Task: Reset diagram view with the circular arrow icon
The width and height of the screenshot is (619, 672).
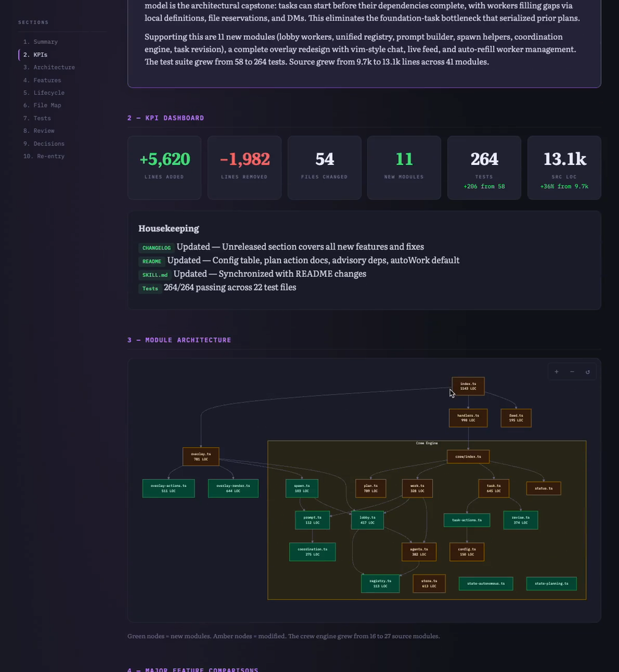Action: 588,371
